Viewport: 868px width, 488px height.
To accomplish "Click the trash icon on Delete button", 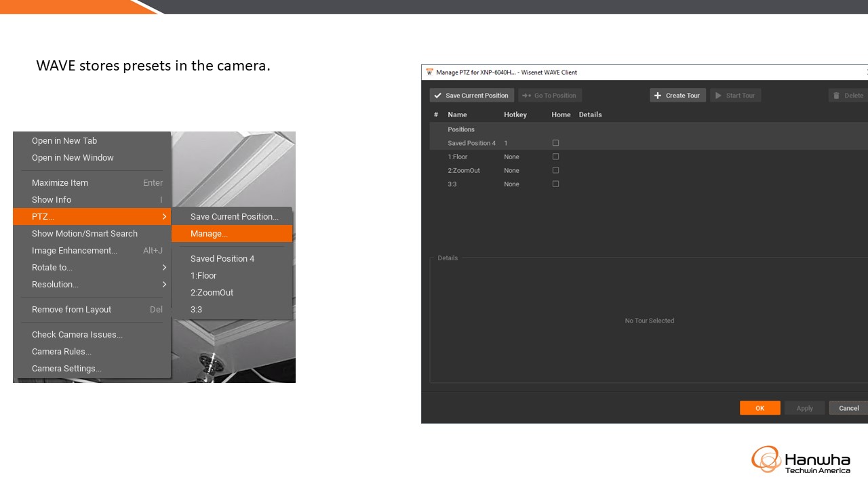I will [x=836, y=96].
